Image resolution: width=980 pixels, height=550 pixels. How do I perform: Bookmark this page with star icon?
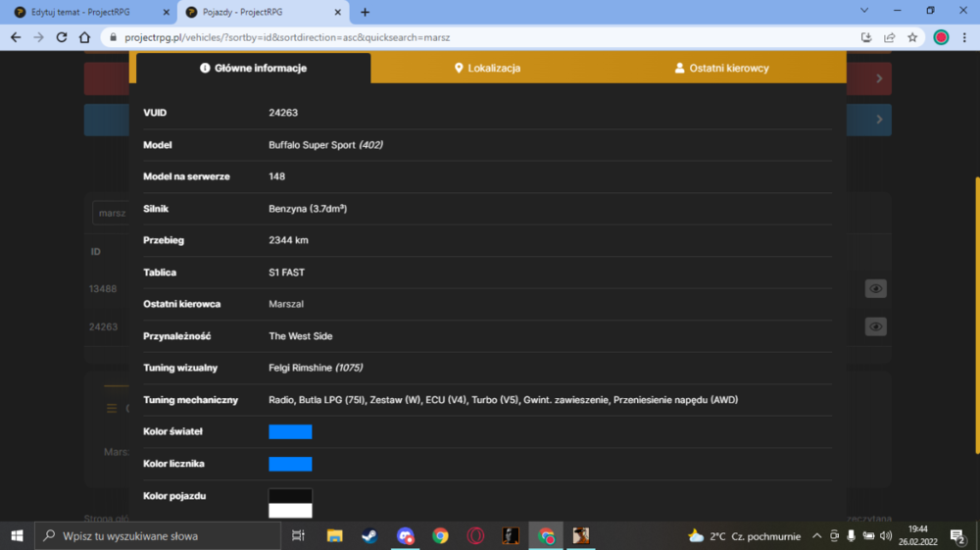[x=912, y=37]
